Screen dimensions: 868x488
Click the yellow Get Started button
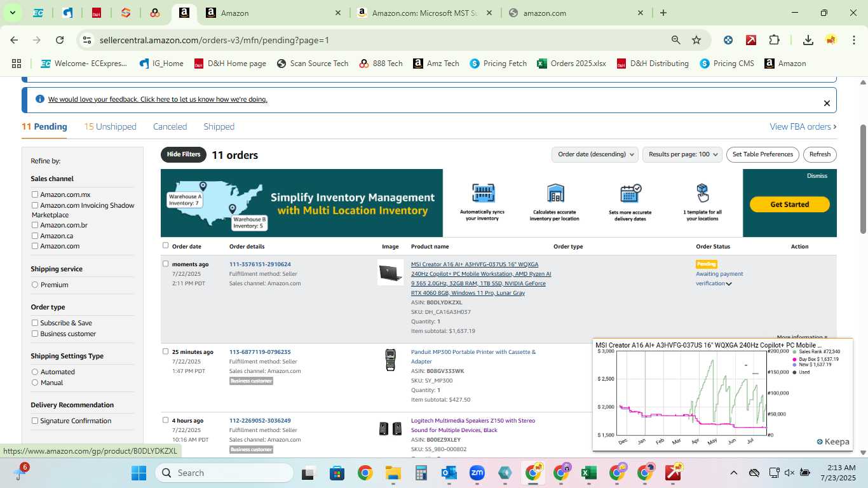(x=790, y=205)
